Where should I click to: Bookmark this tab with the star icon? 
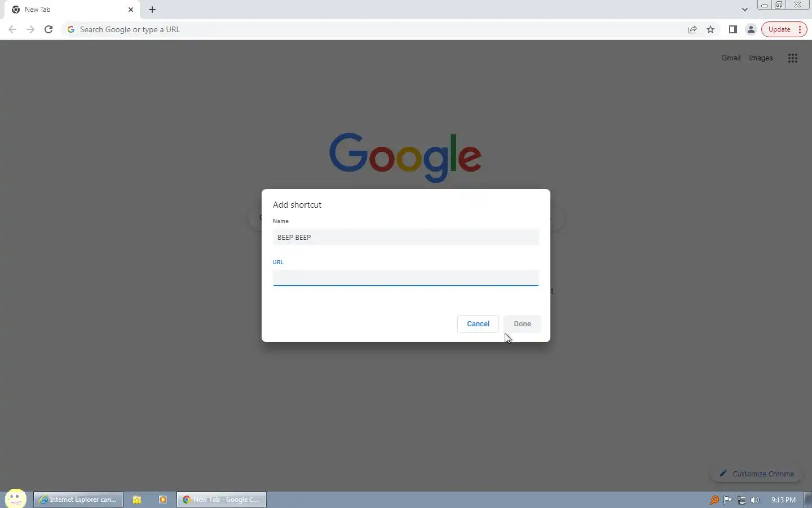coord(710,29)
